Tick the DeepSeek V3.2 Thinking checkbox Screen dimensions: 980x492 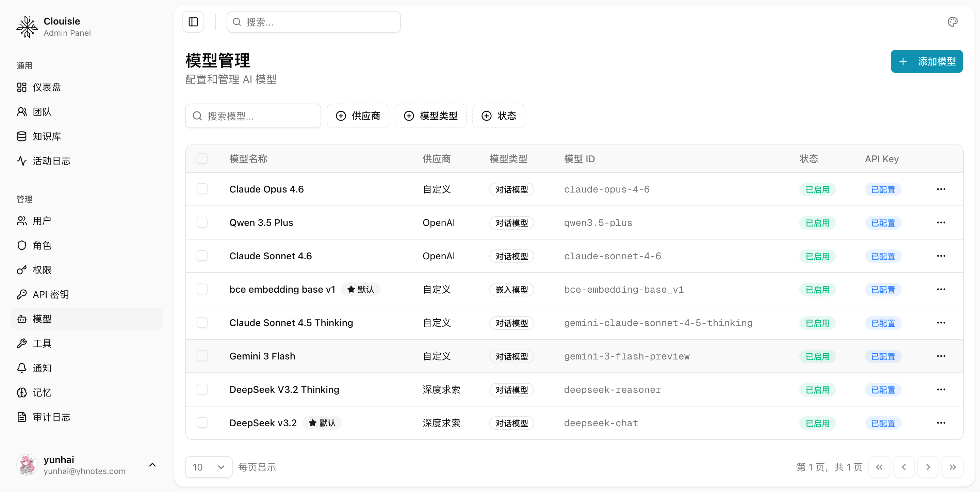click(x=202, y=389)
